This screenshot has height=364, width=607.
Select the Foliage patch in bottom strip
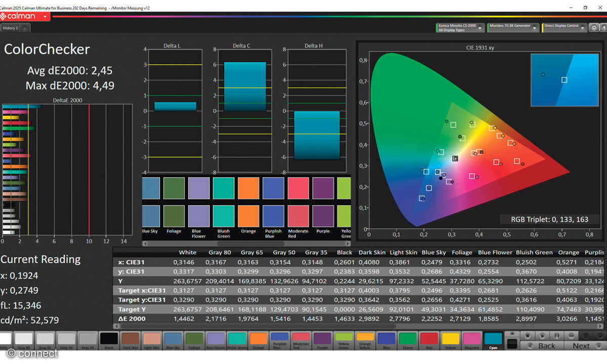coord(194,340)
